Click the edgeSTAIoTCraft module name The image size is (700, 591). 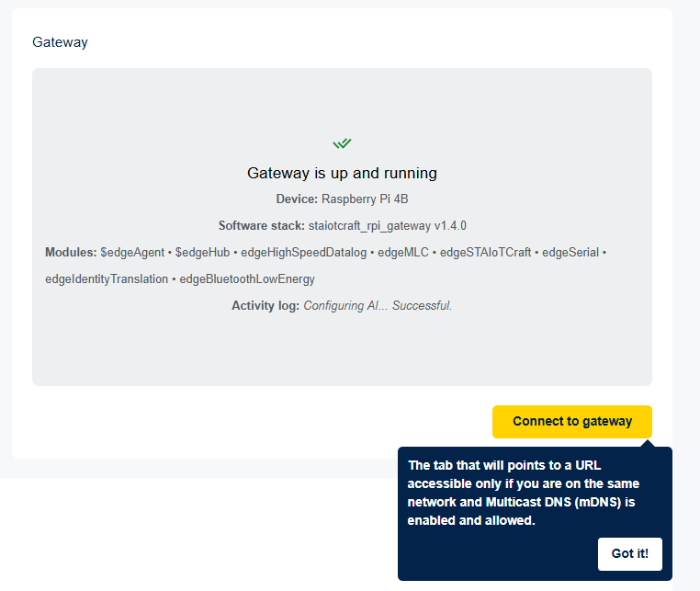click(x=485, y=252)
